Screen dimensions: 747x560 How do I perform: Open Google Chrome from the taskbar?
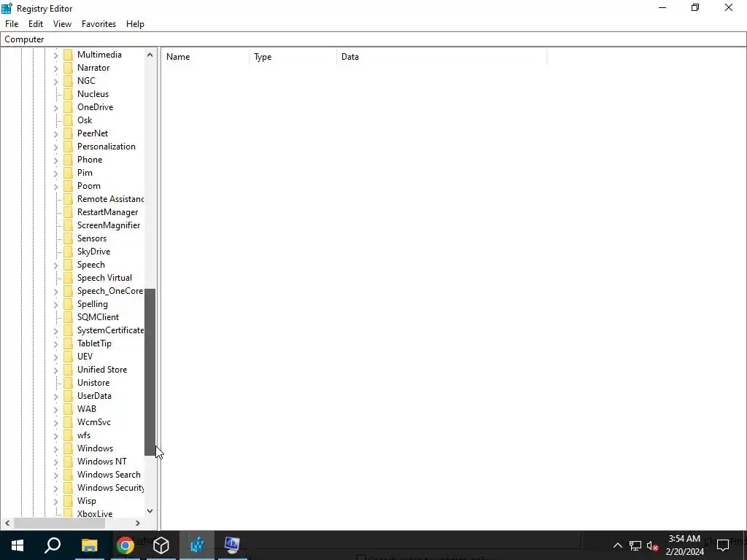[x=125, y=545]
